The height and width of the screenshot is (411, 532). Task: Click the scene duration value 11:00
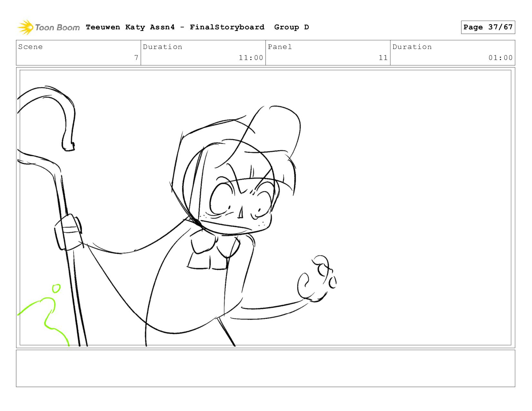coord(251,58)
